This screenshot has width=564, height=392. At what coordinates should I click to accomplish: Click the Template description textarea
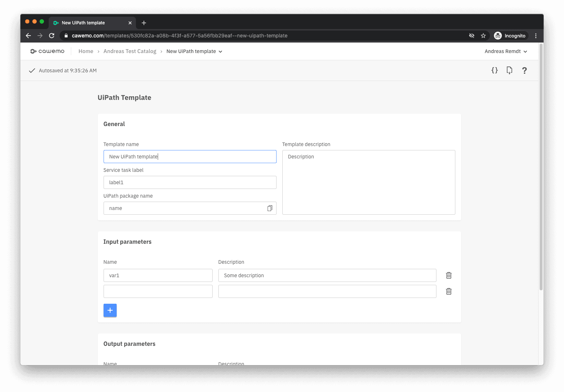[x=369, y=182]
